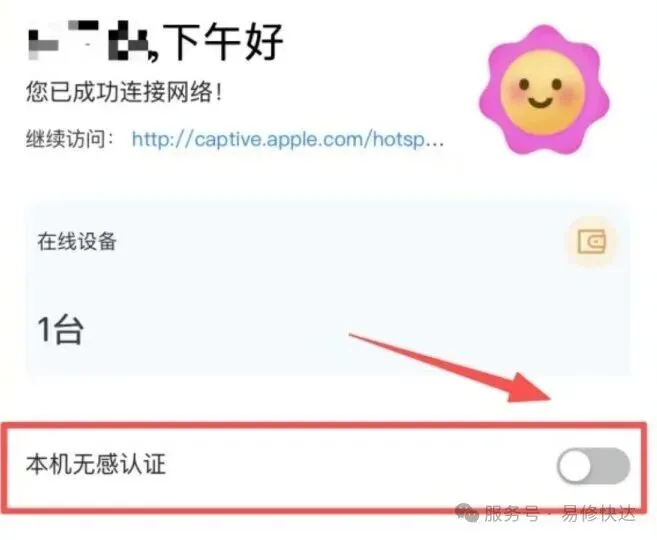This screenshot has height=540, width=657.
Task: Tap the 继续访问 label
Action: [69, 139]
